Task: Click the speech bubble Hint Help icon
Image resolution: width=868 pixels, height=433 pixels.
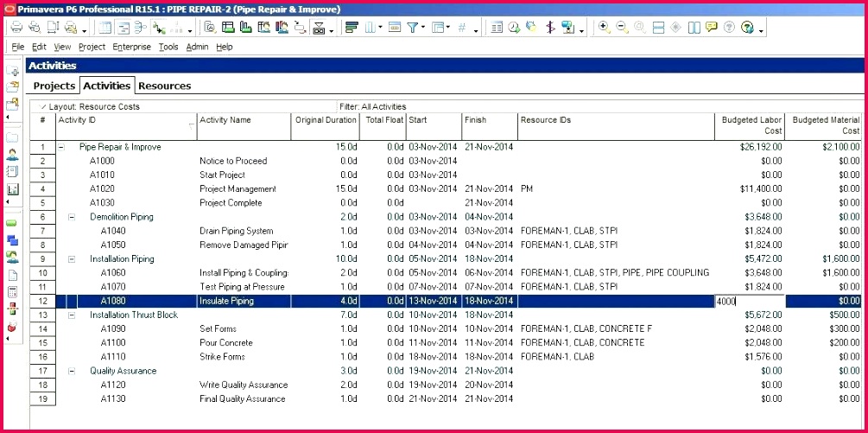Action: pyautogui.click(x=711, y=28)
